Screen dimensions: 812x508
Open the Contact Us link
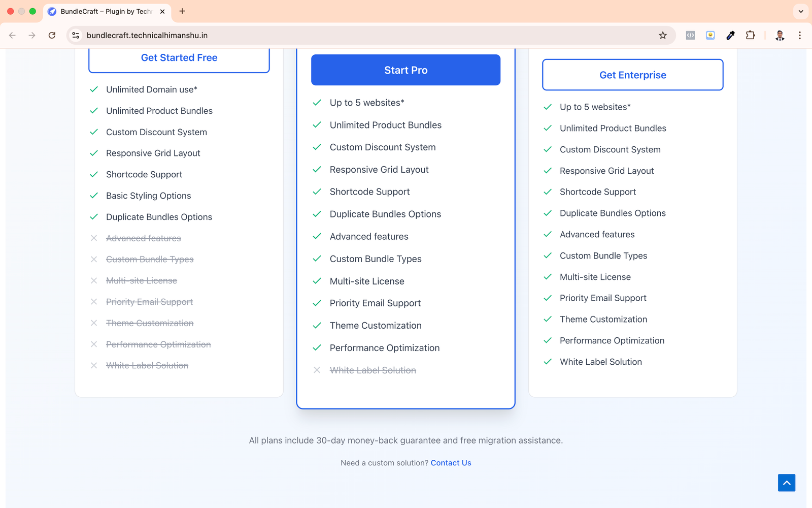[451, 463]
